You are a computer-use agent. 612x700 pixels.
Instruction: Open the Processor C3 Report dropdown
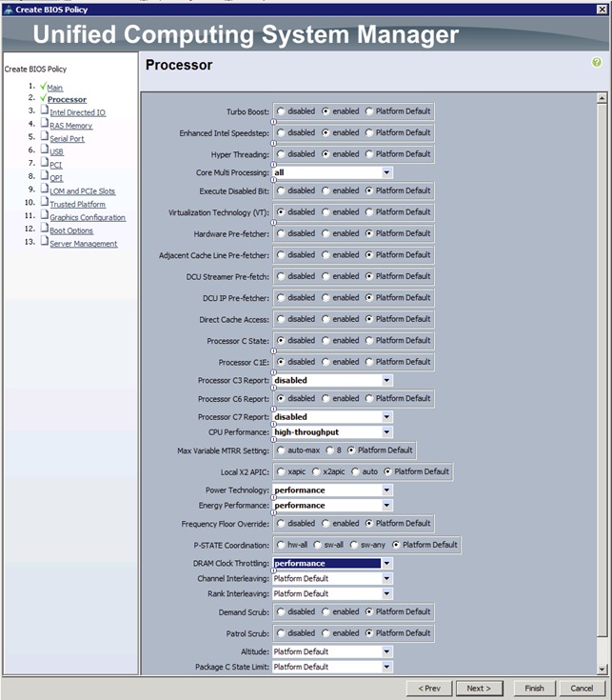pyautogui.click(x=386, y=380)
